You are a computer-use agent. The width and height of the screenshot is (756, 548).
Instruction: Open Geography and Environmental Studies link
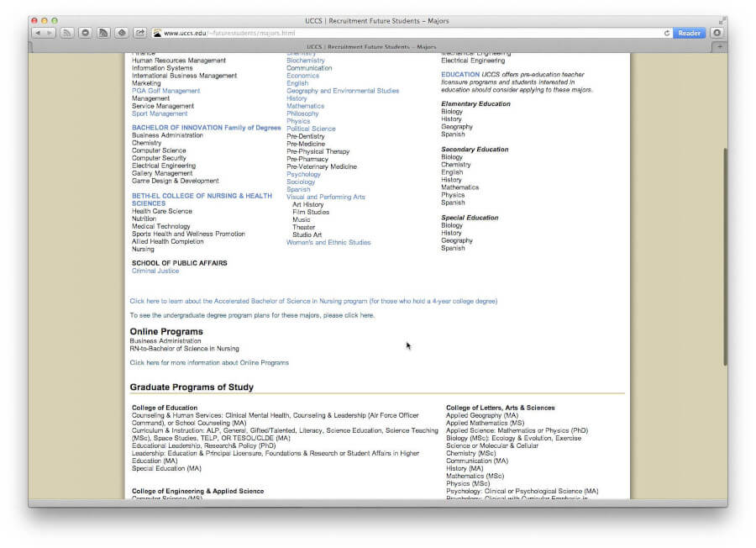click(x=343, y=91)
